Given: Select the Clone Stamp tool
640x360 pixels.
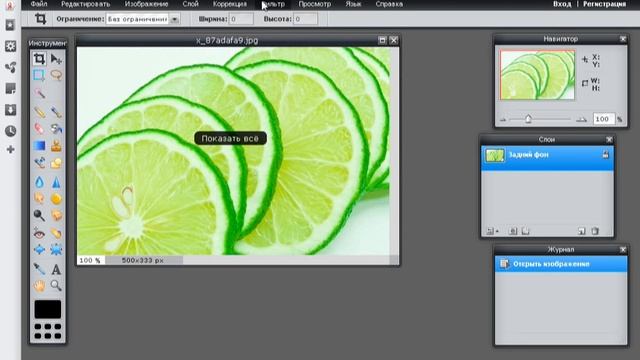Looking at the screenshot, I should 56,146.
